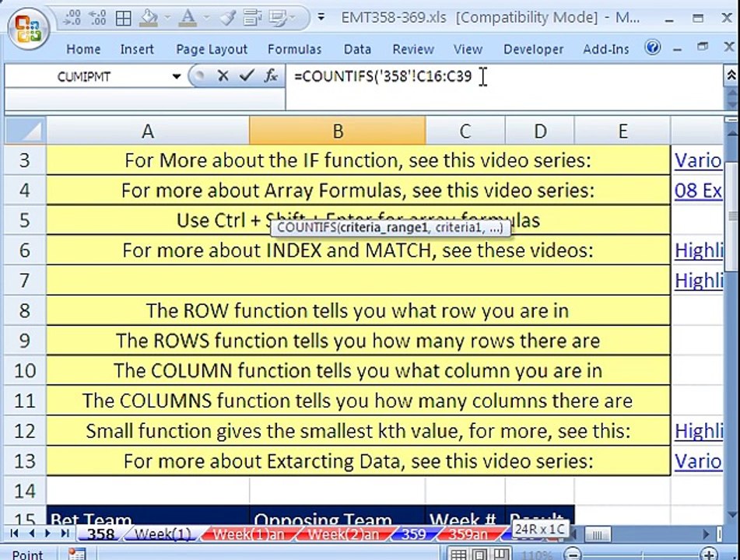740x560 pixels.
Task: Open the Insert ribbon tab
Action: coord(137,49)
